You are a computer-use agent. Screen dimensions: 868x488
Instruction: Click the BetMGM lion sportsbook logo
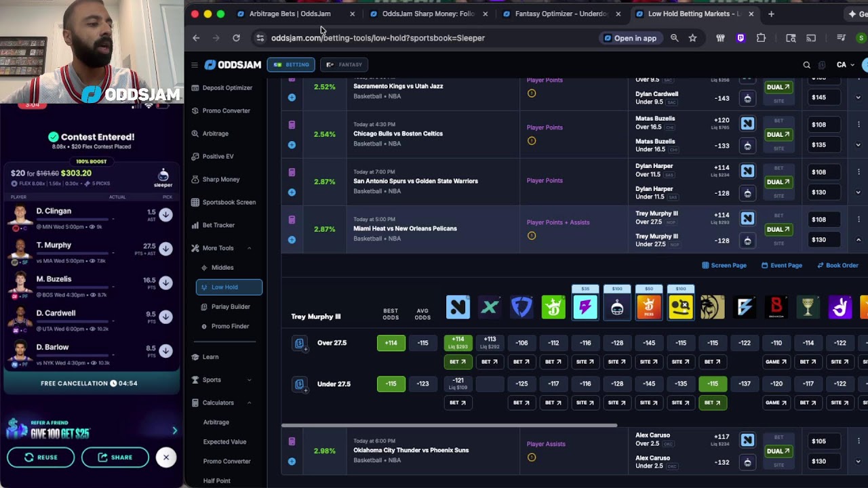[713, 308]
